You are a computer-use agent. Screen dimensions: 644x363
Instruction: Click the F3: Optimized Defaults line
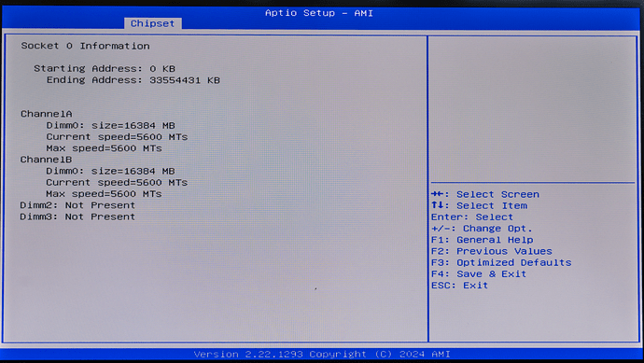click(501, 263)
